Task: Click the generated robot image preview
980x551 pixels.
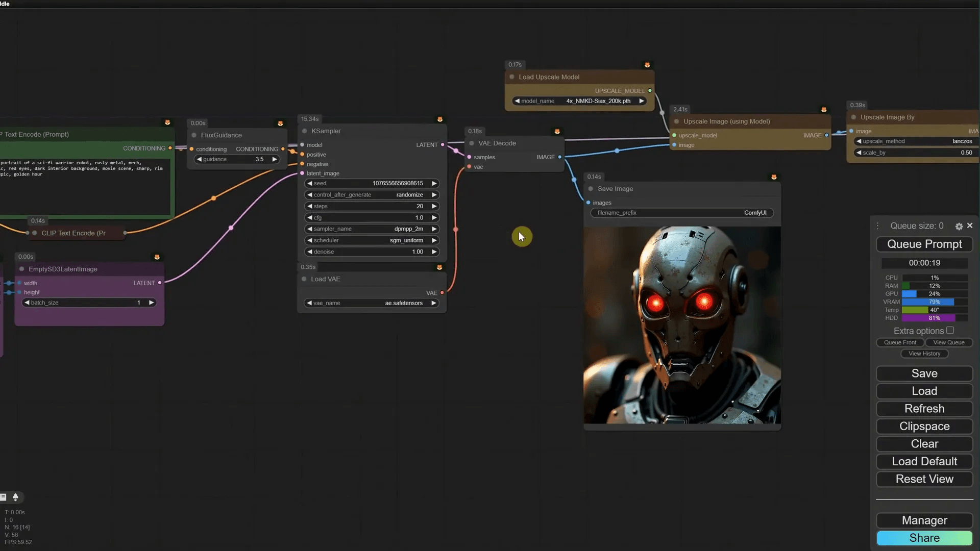Action: pyautogui.click(x=682, y=325)
